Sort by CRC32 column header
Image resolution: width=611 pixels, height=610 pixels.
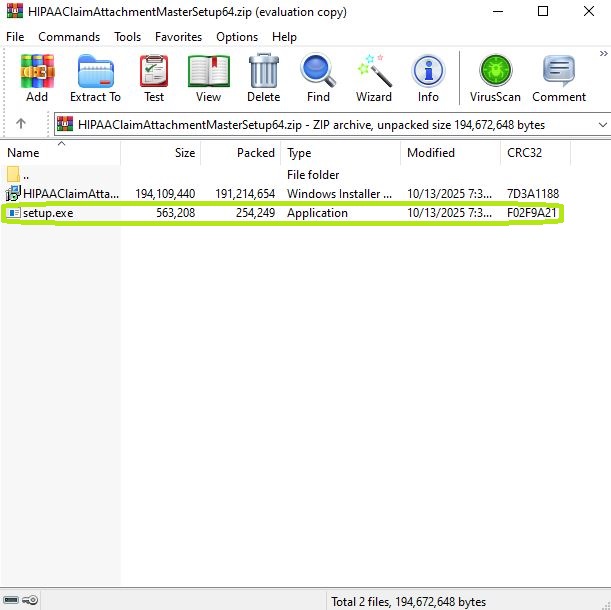click(535, 152)
